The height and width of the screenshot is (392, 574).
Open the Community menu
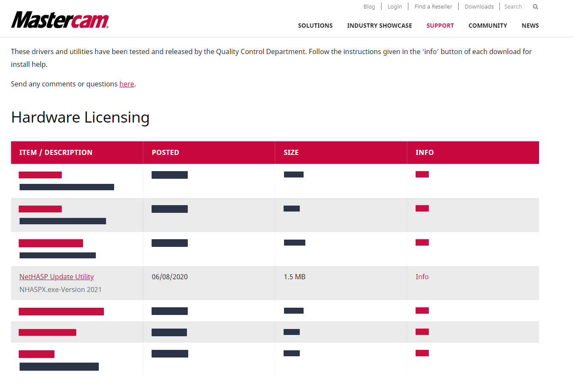tap(488, 26)
